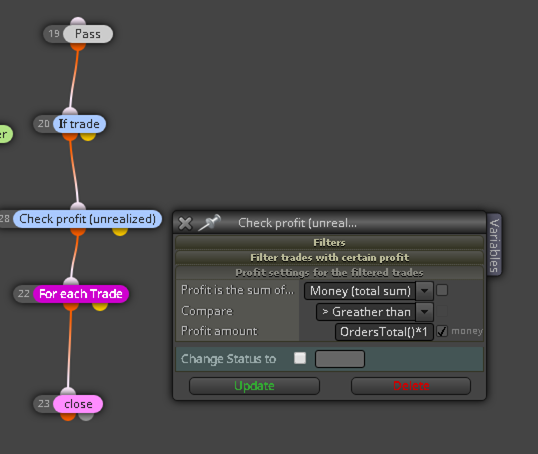Click the green Update button

[254, 386]
